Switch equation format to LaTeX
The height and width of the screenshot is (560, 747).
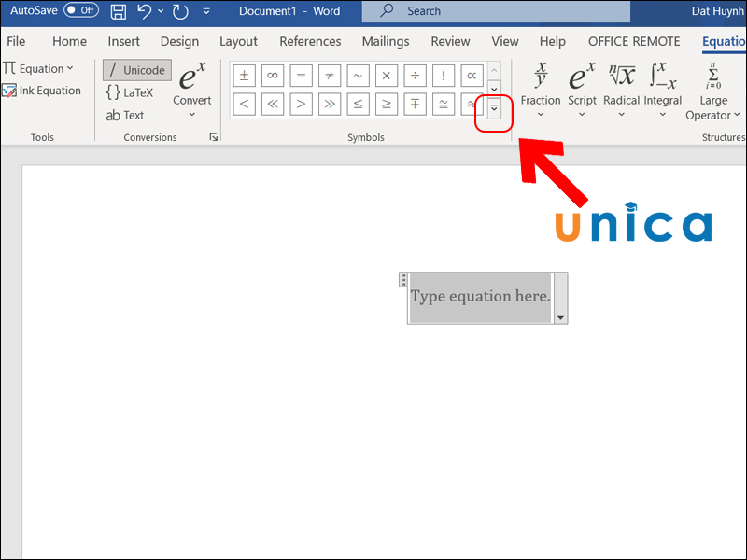pyautogui.click(x=129, y=92)
